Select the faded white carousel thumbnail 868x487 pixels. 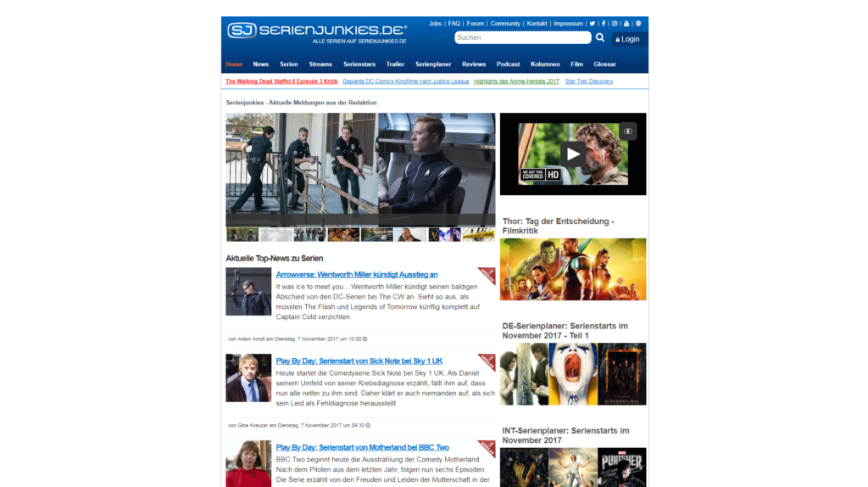pos(276,234)
